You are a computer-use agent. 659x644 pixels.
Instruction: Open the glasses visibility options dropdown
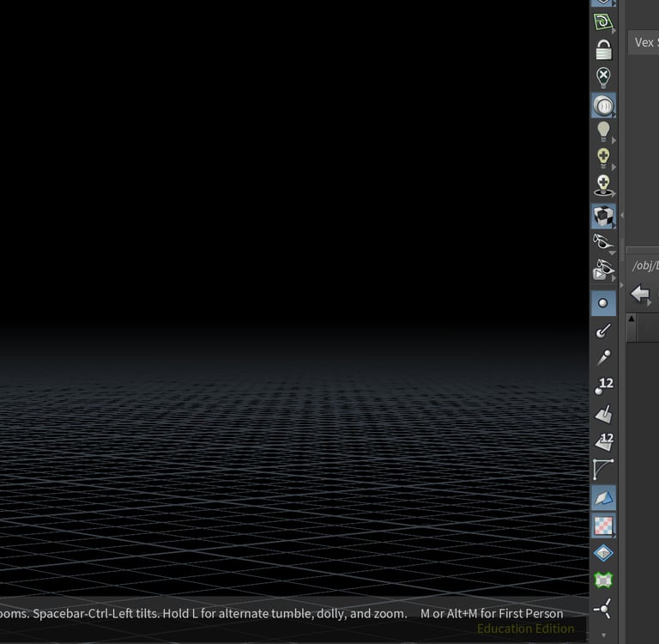point(604,244)
